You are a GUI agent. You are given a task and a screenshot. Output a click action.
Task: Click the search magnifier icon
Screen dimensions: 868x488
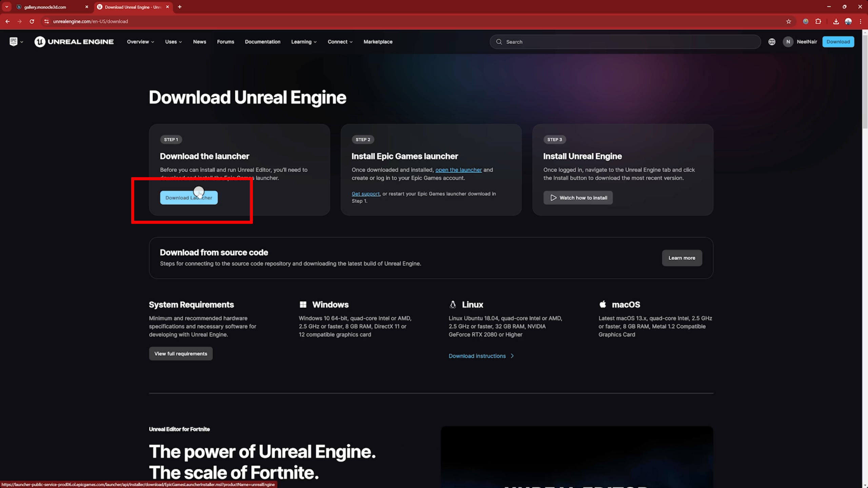coord(499,42)
